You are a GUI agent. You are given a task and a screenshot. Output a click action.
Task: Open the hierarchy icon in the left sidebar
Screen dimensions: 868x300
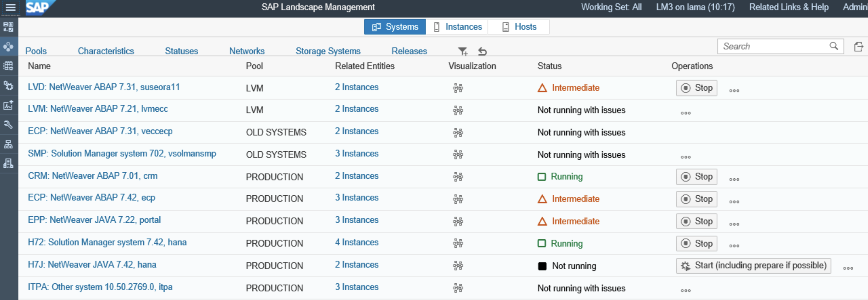(8, 144)
